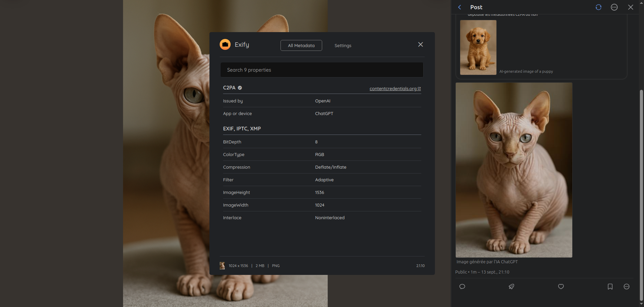The image size is (644, 307).
Task: Reply to the post
Action: point(462,287)
